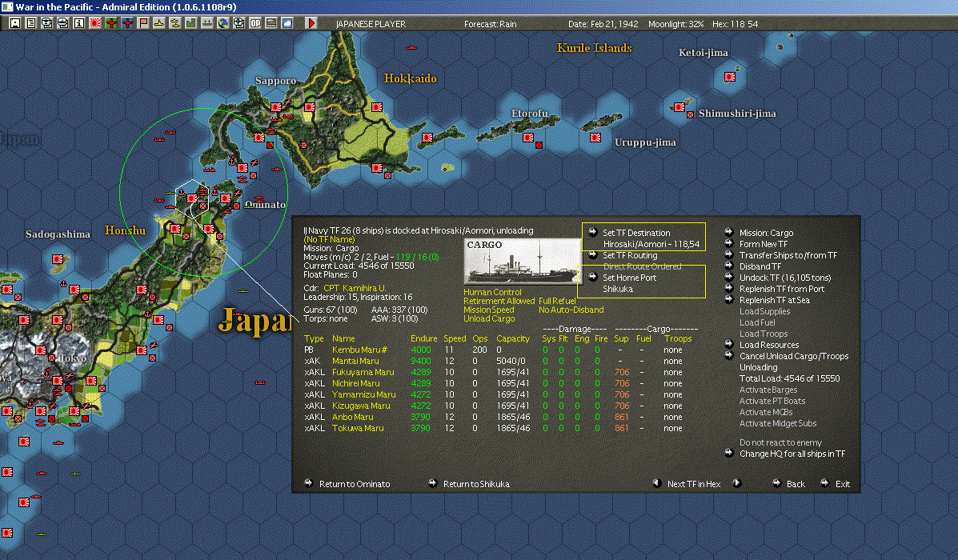The image size is (958, 560).
Task: Open ship Kizugawa Maru details
Action: tap(360, 406)
